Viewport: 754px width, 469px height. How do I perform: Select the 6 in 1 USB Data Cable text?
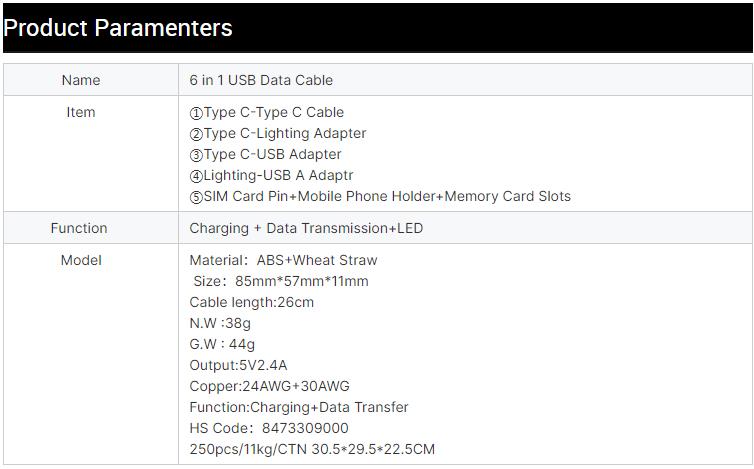click(x=261, y=80)
